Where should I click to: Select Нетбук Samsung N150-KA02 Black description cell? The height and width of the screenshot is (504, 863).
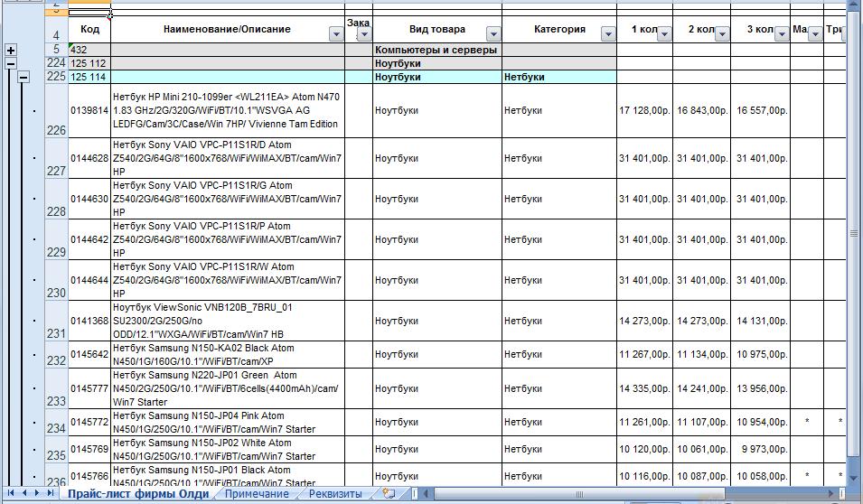click(228, 355)
